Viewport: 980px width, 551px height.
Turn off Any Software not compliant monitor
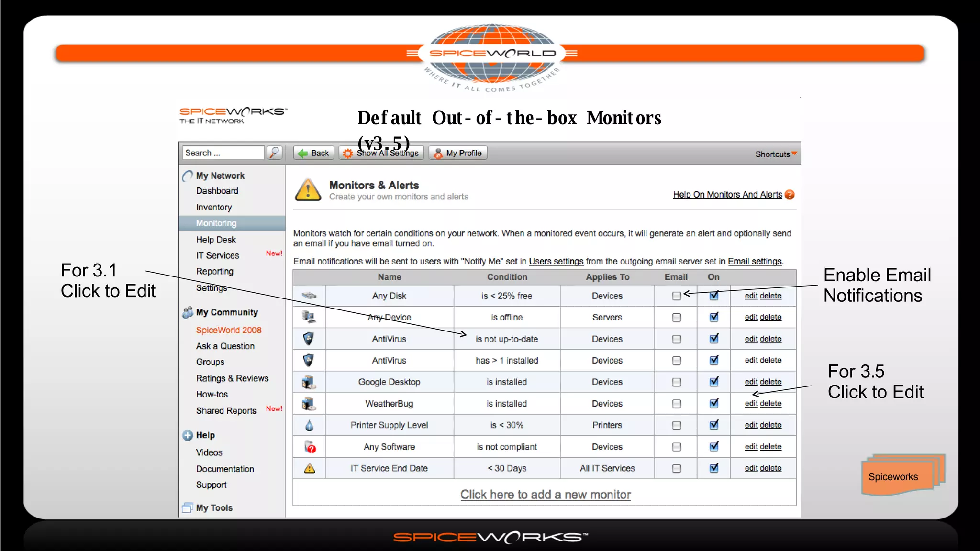tap(714, 446)
